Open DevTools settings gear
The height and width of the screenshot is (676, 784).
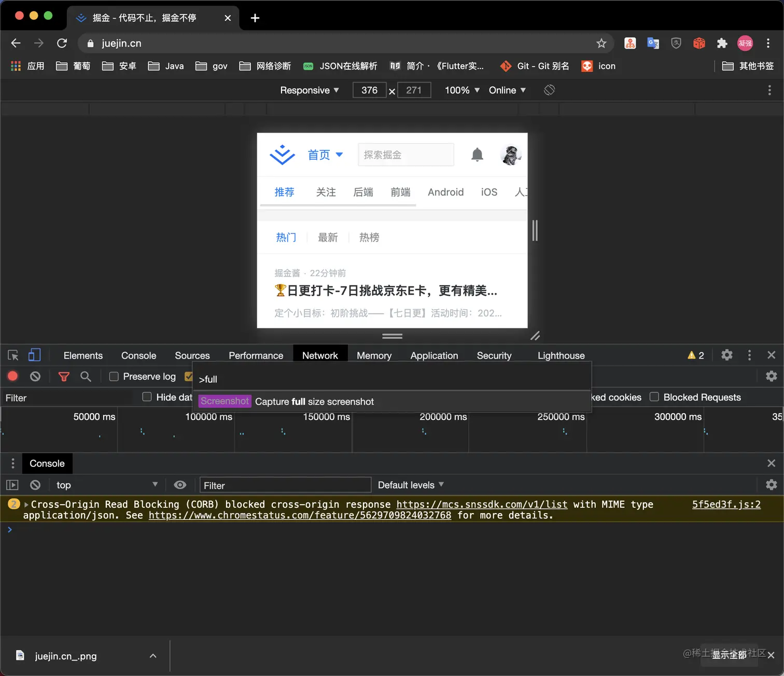pyautogui.click(x=727, y=355)
